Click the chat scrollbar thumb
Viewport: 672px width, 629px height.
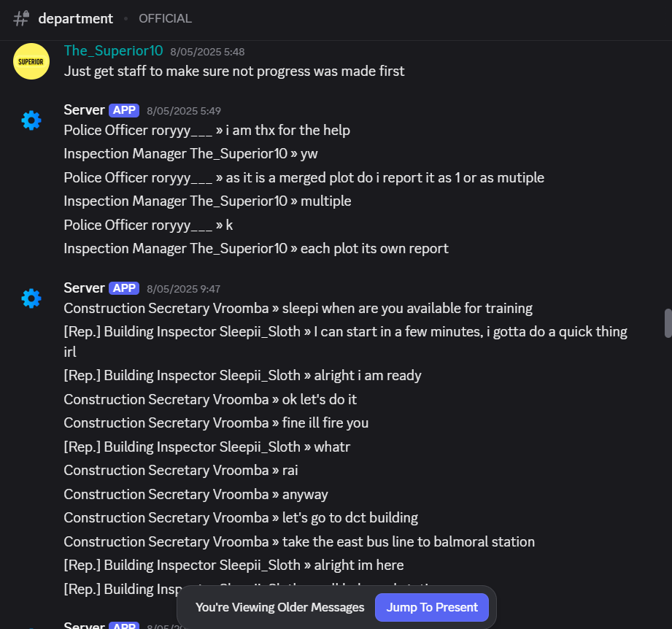[668, 323]
